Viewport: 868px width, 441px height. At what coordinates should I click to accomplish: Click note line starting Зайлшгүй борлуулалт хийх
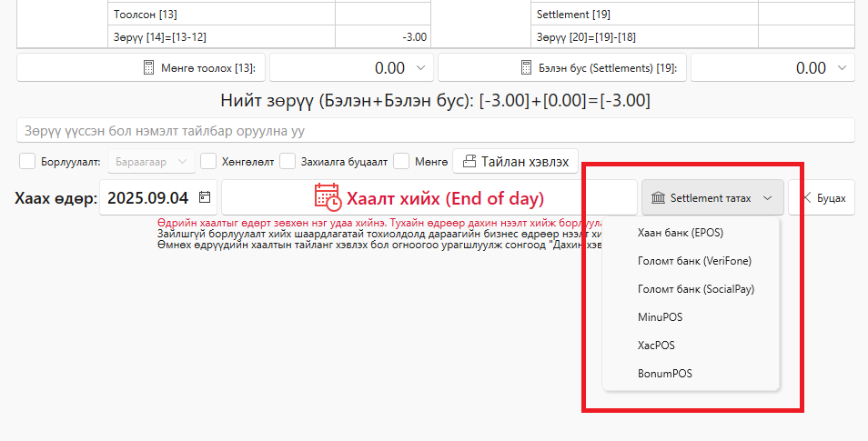pyautogui.click(x=379, y=234)
